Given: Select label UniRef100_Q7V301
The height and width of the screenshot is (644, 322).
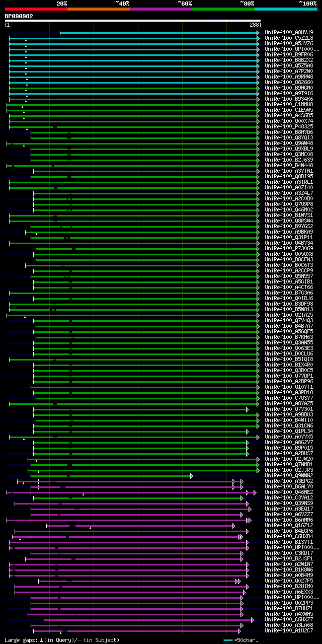Looking at the screenshot, I should tap(289, 409).
